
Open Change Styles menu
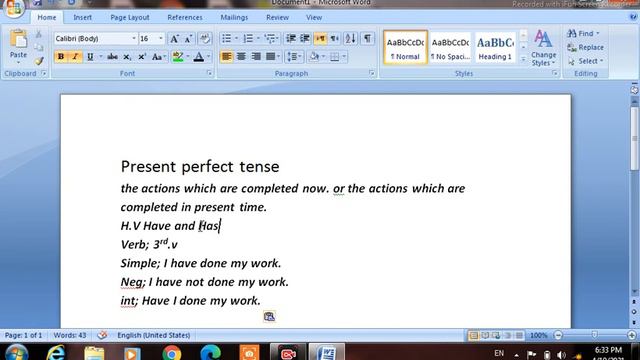[x=543, y=48]
